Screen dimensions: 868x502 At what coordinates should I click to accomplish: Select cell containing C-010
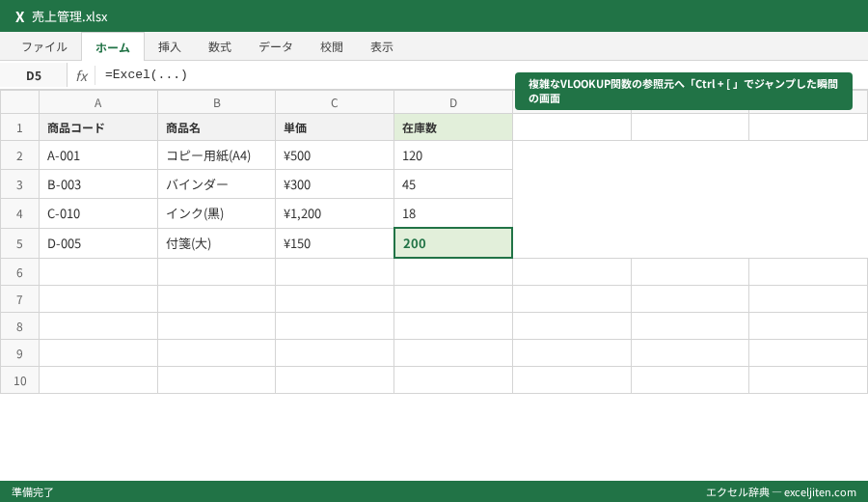(x=98, y=213)
